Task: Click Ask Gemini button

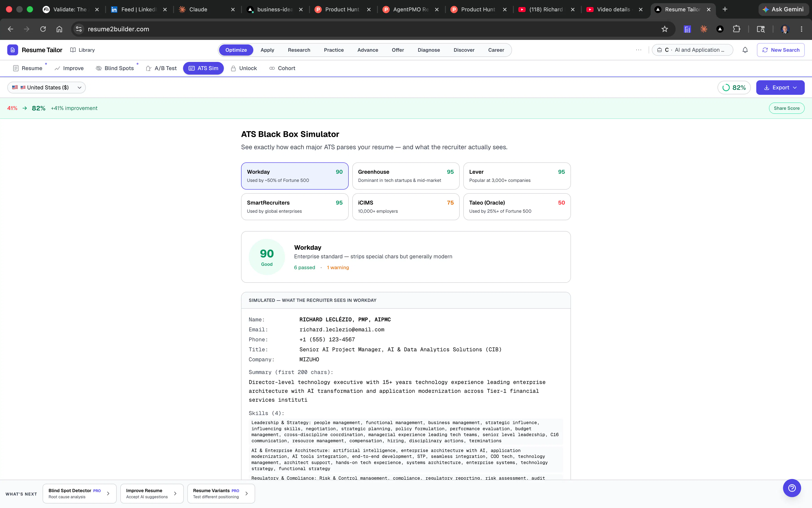Action: (783, 9)
